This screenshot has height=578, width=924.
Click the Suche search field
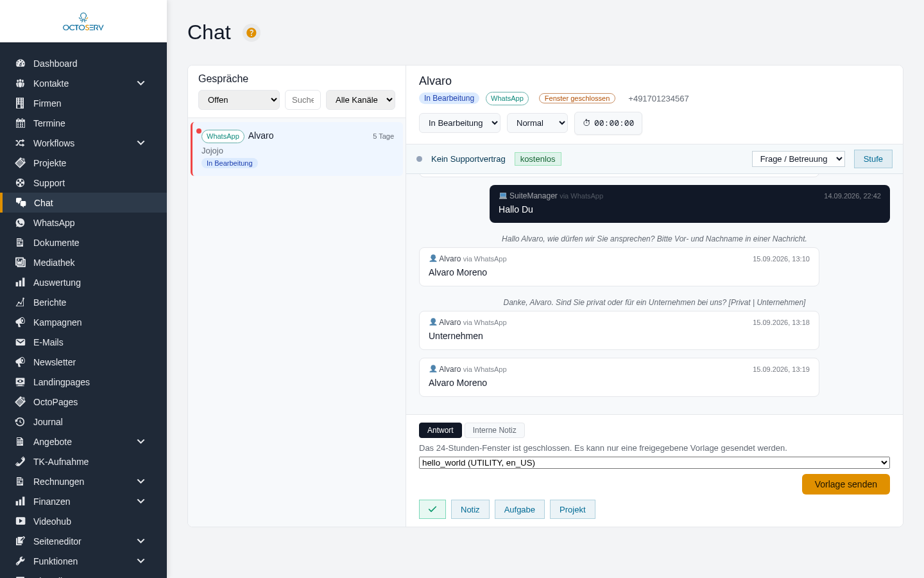pyautogui.click(x=303, y=100)
